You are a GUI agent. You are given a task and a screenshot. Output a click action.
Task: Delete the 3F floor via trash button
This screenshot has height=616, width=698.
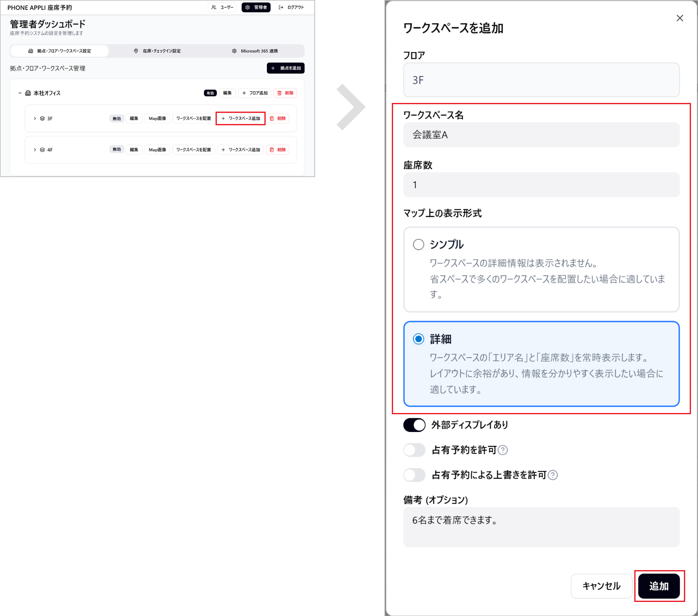278,119
